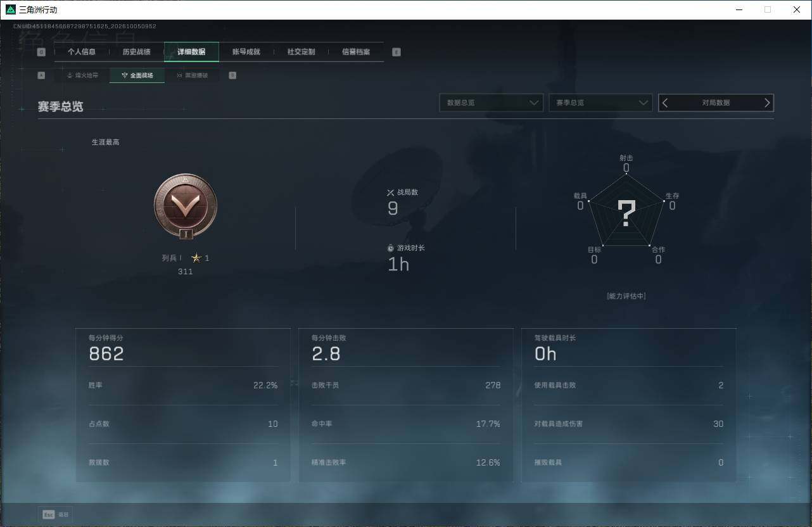Open the dimmed sub-tab right of 全面战场
Screen dimensions: 812x527
pos(192,75)
